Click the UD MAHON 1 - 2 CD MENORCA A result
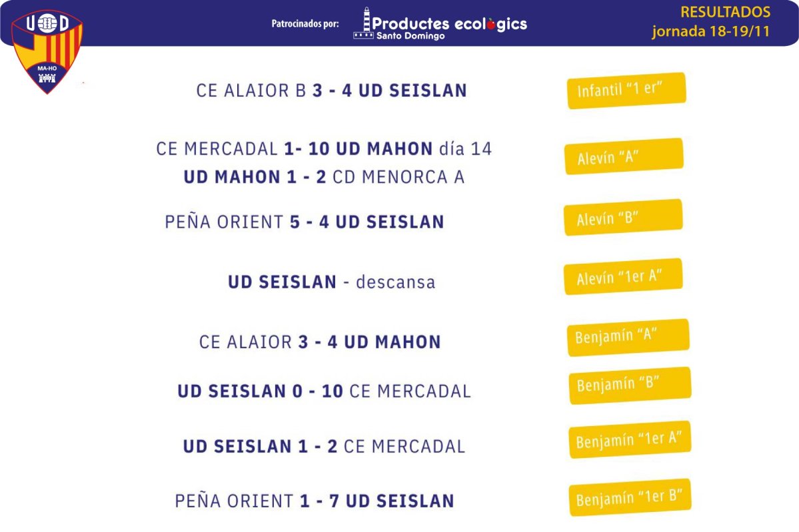The height and width of the screenshot is (532, 799). [x=324, y=177]
